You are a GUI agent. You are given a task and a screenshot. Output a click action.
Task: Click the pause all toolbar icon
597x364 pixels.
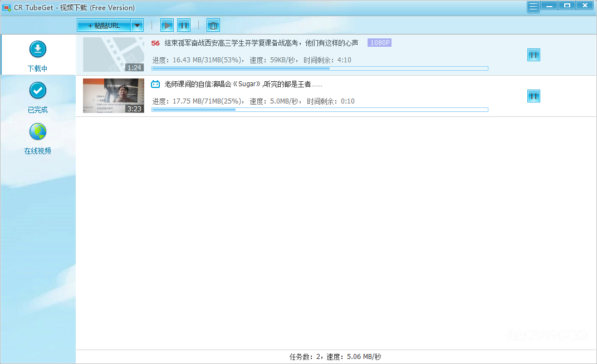click(184, 25)
